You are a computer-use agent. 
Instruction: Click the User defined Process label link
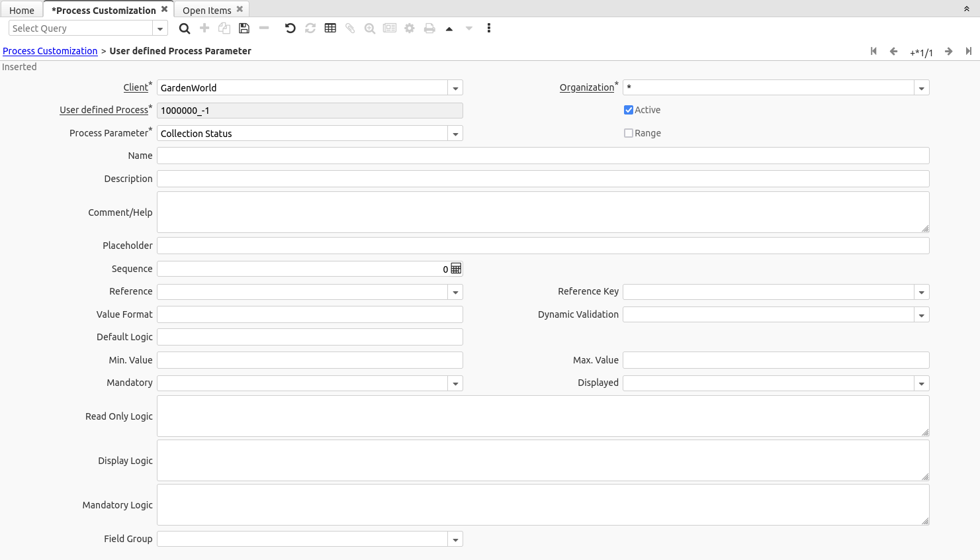[104, 110]
